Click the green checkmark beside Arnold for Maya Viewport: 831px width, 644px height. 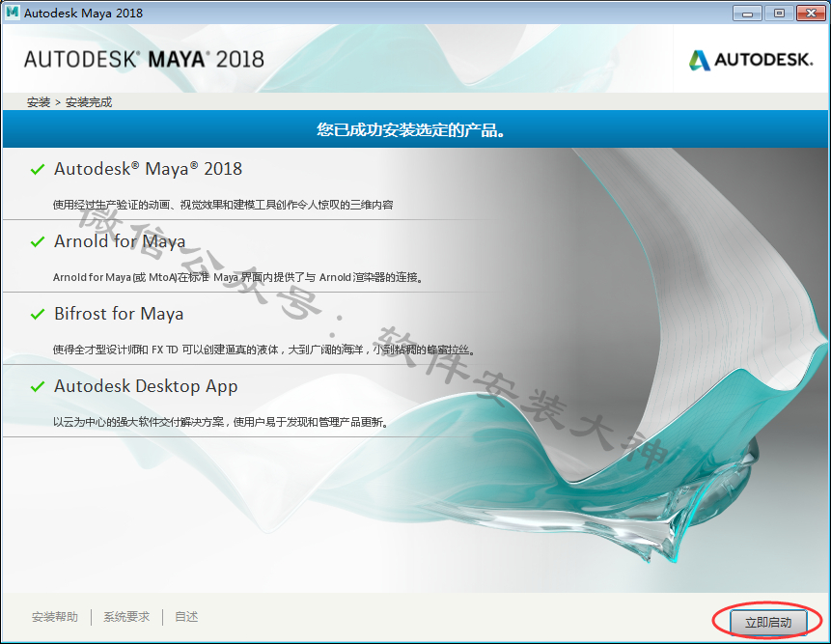(38, 242)
